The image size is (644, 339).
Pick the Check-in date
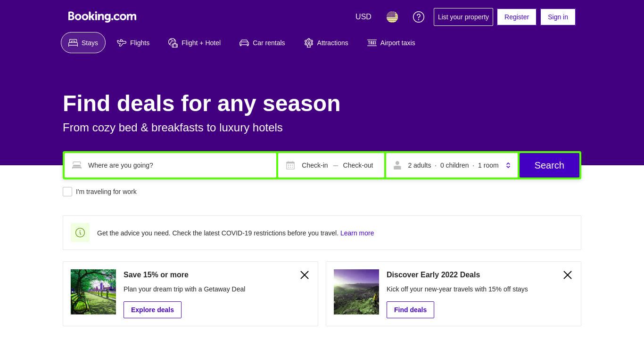(x=315, y=165)
